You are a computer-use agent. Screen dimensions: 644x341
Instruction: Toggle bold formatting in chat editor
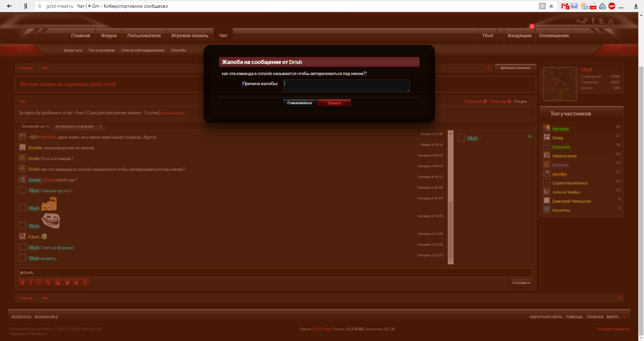tap(22, 283)
